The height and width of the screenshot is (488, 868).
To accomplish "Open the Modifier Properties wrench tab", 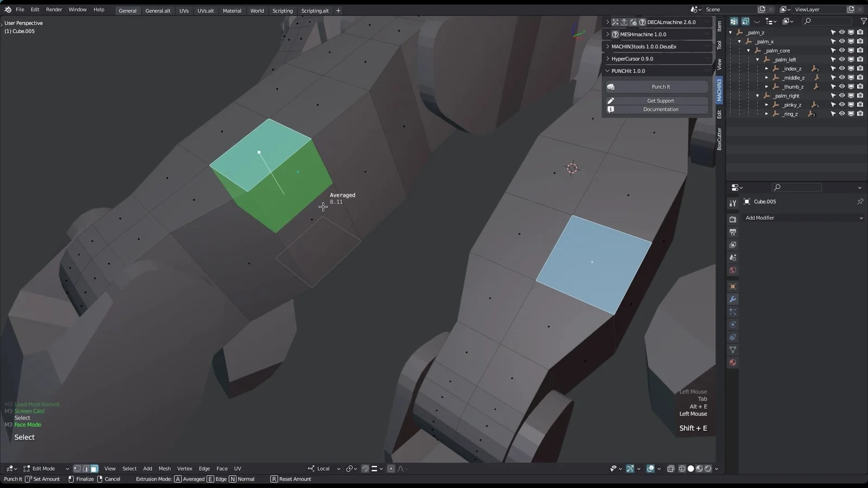I will (x=733, y=299).
